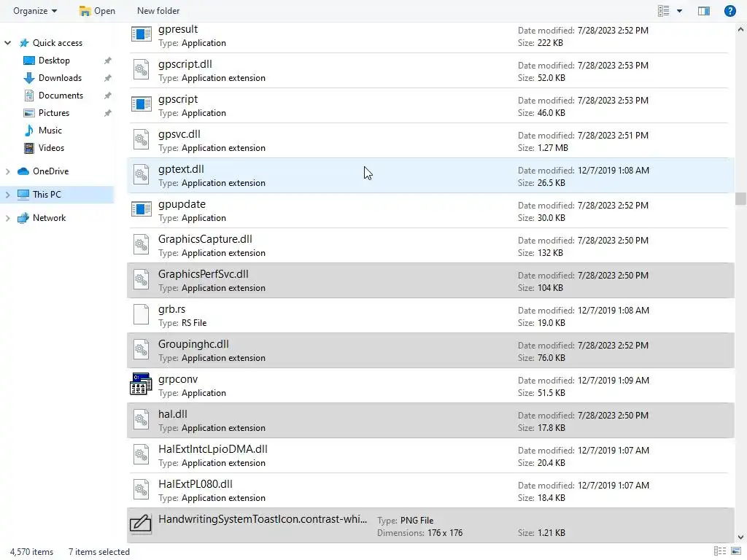Collapse the Quick access section

[8, 43]
